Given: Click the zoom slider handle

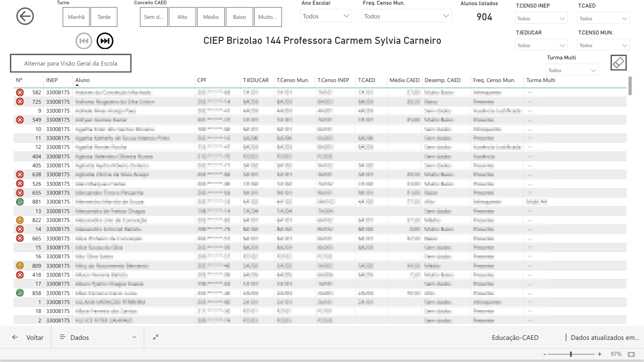Looking at the screenshot, I should pyautogui.click(x=571, y=354).
